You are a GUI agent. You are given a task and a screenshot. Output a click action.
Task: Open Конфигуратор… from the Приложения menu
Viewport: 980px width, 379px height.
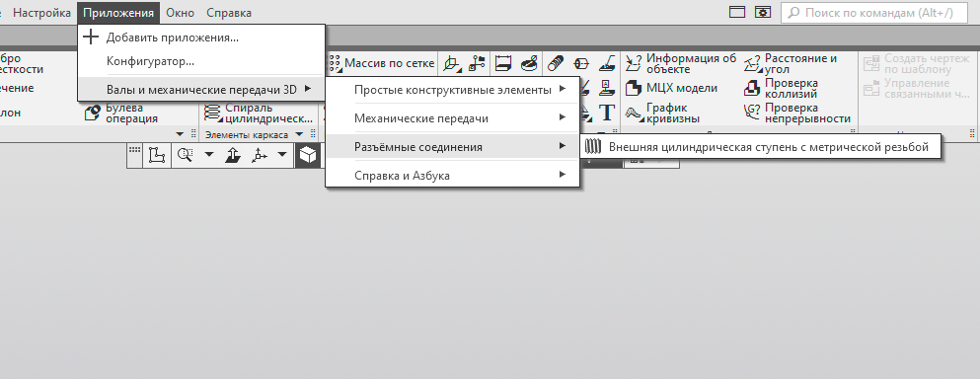[x=201, y=61]
